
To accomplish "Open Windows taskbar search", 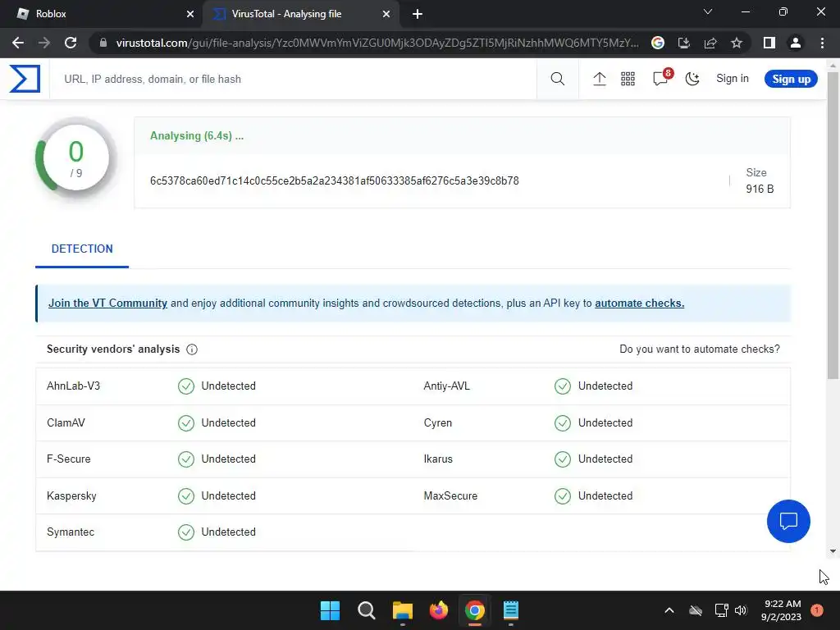I will (x=367, y=610).
